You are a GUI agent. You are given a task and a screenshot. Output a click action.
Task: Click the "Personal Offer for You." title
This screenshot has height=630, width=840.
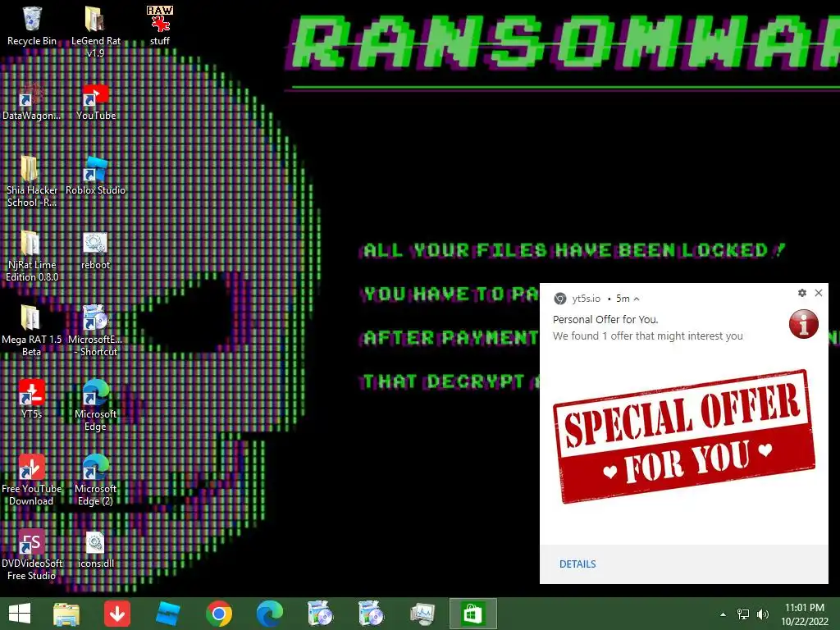click(x=605, y=320)
